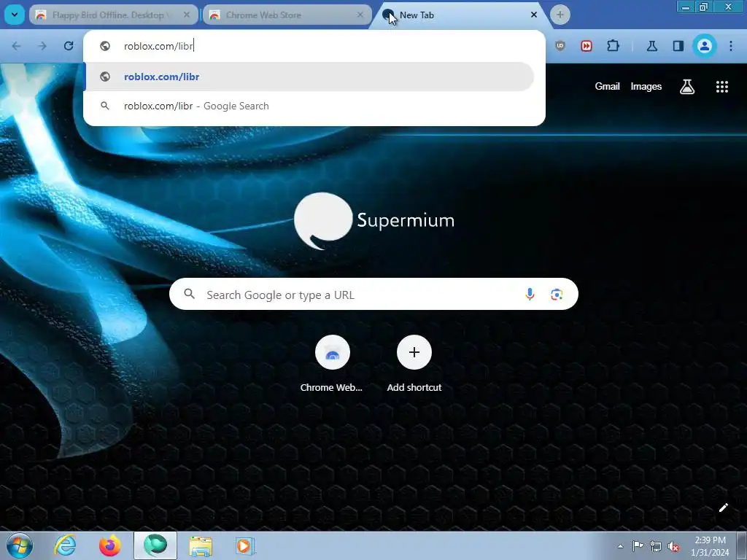Click the Search Labs flask icon on page
This screenshot has width=747, height=560.
(x=687, y=86)
